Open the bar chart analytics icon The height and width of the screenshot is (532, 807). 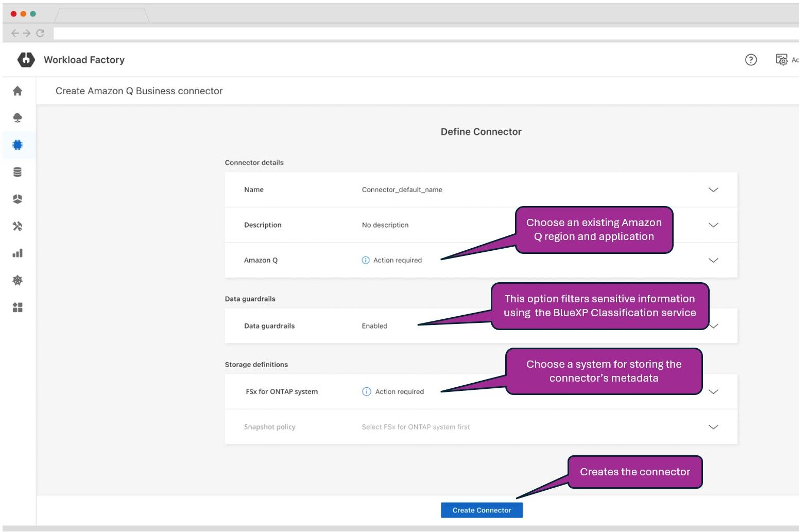coord(18,253)
